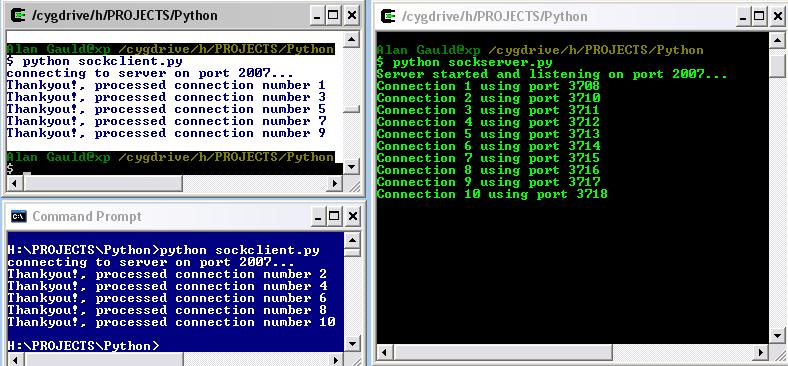Click scroll down arrow in sockclient Cygwin window
The width and height of the screenshot is (788, 366).
coord(352,166)
